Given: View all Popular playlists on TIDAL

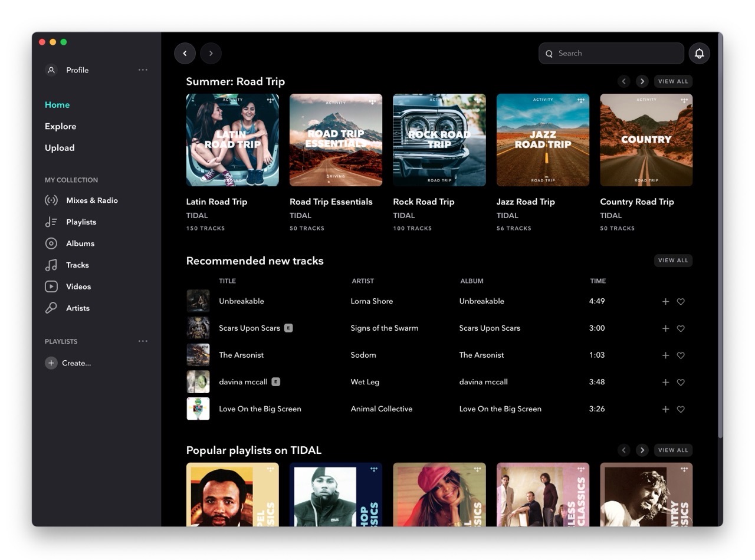Looking at the screenshot, I should tap(673, 450).
